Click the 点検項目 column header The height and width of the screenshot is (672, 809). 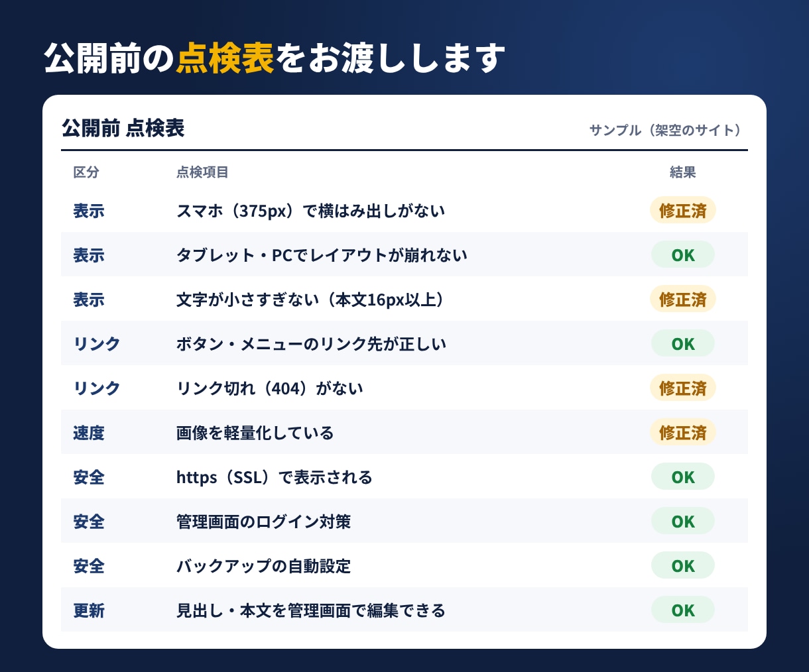click(202, 172)
